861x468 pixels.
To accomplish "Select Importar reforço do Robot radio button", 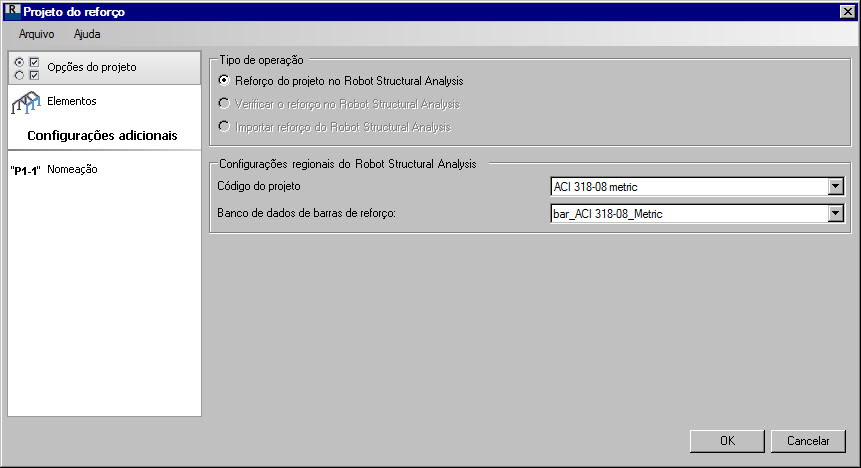I will coord(224,126).
